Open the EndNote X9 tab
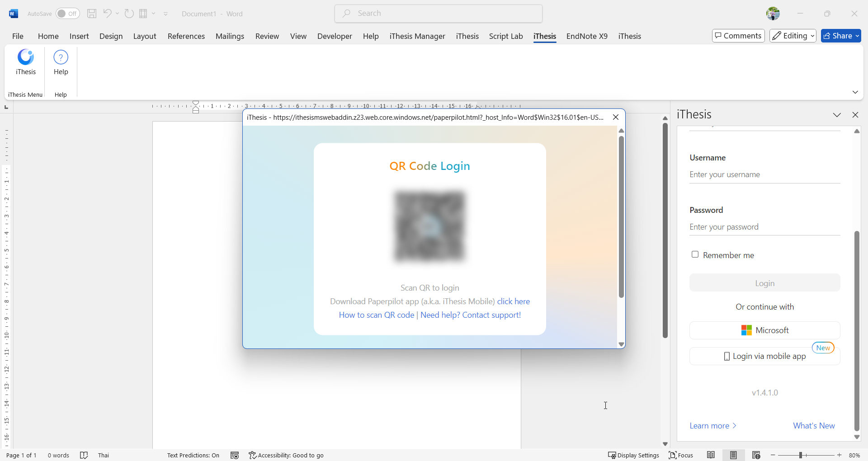 (x=587, y=36)
